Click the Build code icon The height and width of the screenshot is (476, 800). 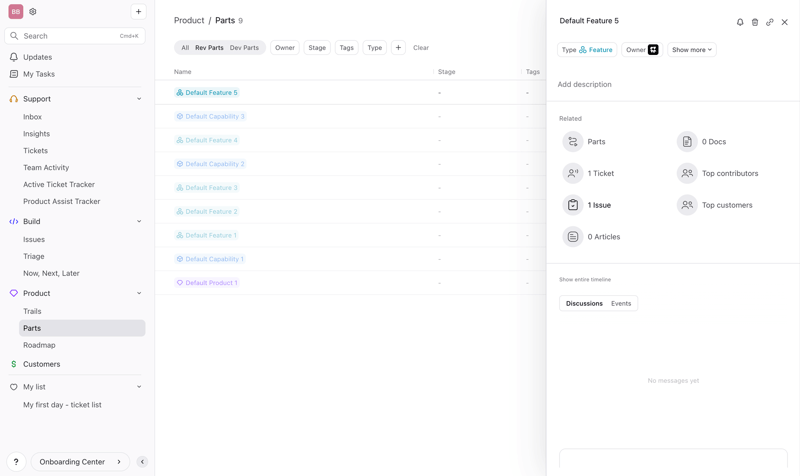(x=14, y=221)
